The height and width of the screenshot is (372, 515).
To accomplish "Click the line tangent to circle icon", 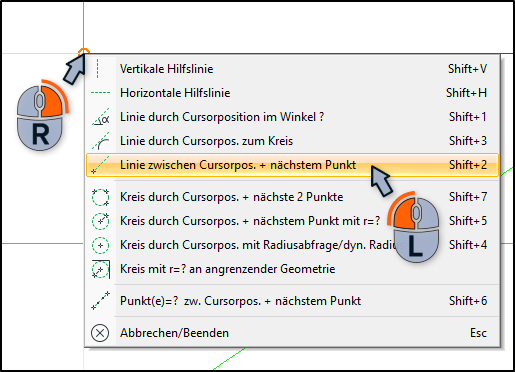I will [101, 141].
